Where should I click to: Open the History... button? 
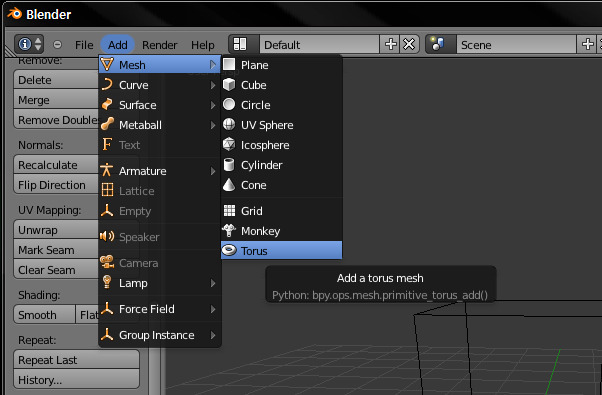click(76, 380)
